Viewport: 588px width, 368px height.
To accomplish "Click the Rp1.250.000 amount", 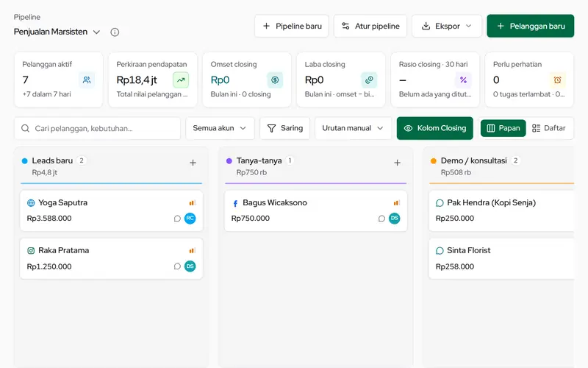I will click(49, 266).
